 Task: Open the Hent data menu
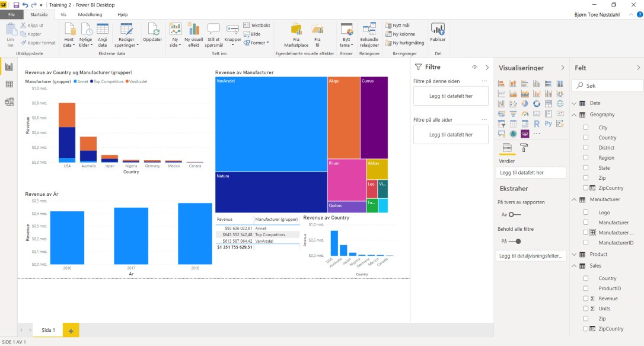coord(69,36)
